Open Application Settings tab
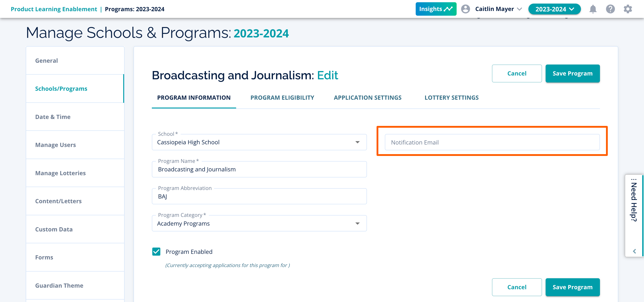This screenshot has height=302, width=644. click(367, 98)
